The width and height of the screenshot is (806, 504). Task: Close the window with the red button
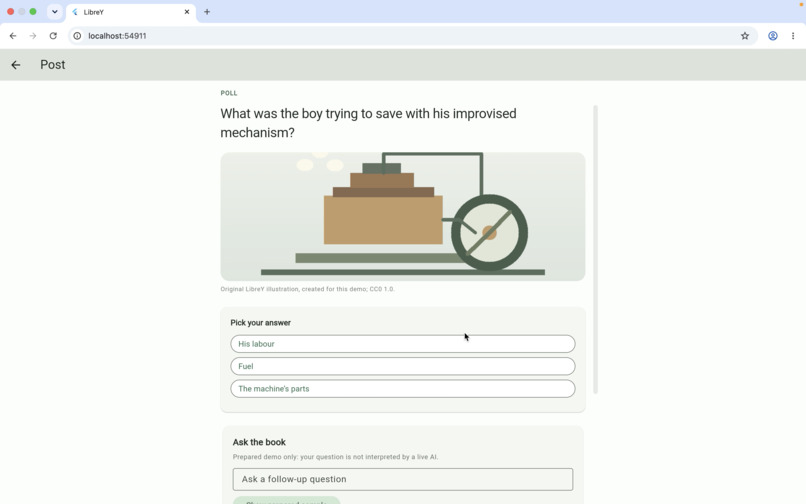pyautogui.click(x=10, y=11)
